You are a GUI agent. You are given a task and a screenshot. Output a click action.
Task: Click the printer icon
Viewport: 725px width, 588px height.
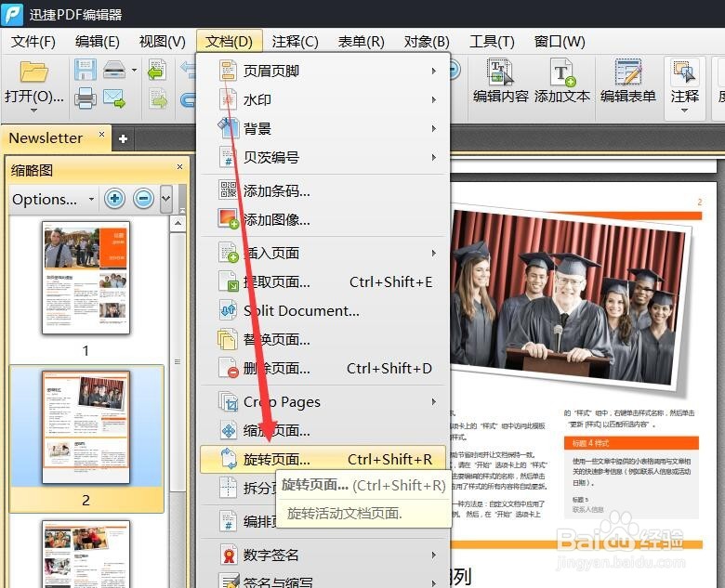coord(86,98)
